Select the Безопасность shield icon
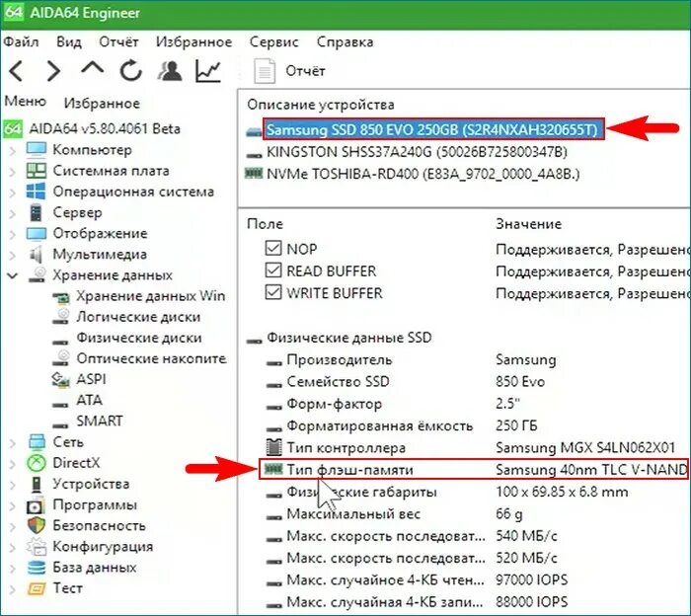The image size is (691, 616). click(x=37, y=525)
